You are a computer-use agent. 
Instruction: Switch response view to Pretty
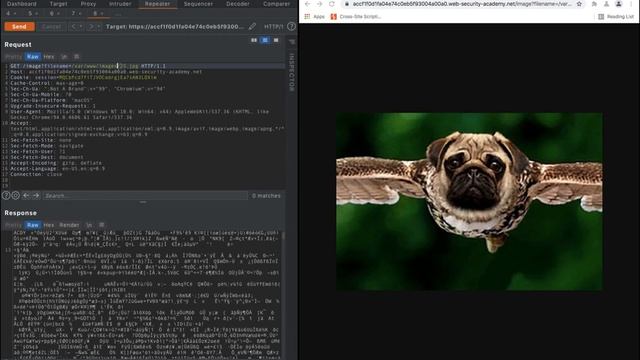pos(14,225)
